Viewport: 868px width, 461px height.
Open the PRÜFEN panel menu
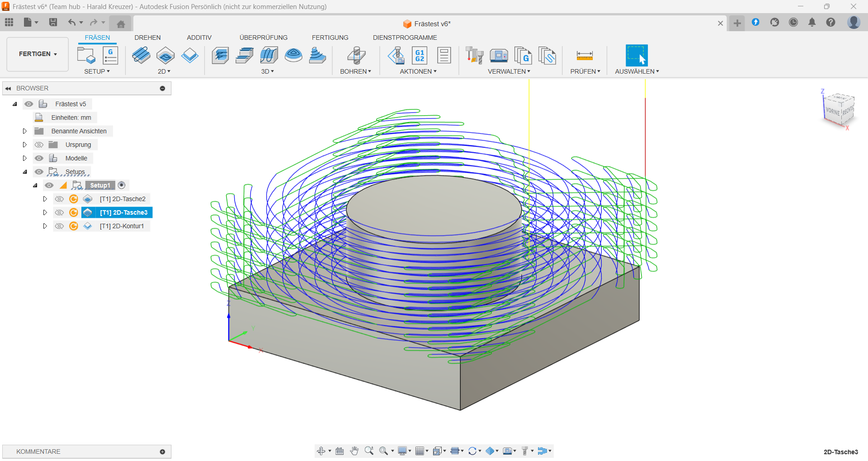585,71
